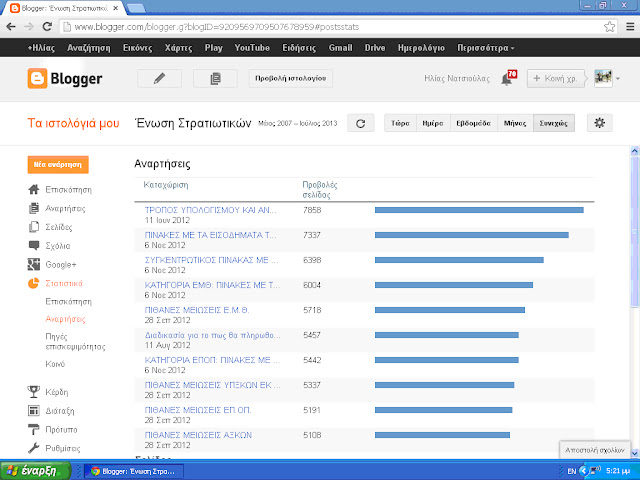Click the Αποστολή σχολίων feedback button

click(595, 450)
